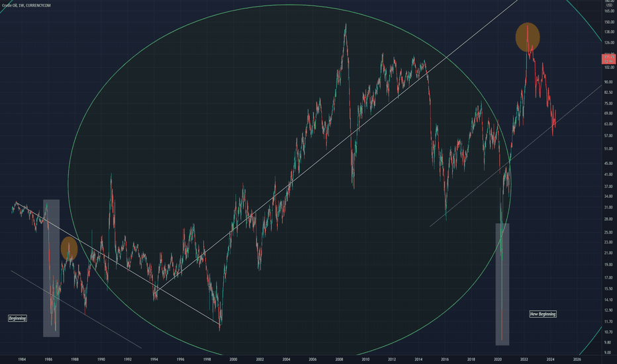This screenshot has width=617, height=364.
Task: Click the 14.10 price level on the axis
Action: 609,300
